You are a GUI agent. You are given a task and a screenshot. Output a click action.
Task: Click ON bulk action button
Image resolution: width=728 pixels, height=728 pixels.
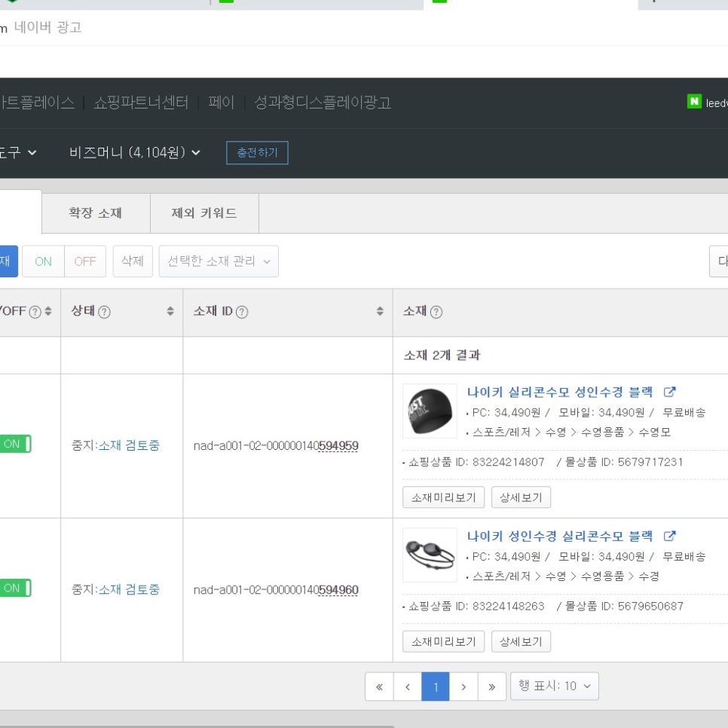(x=43, y=262)
